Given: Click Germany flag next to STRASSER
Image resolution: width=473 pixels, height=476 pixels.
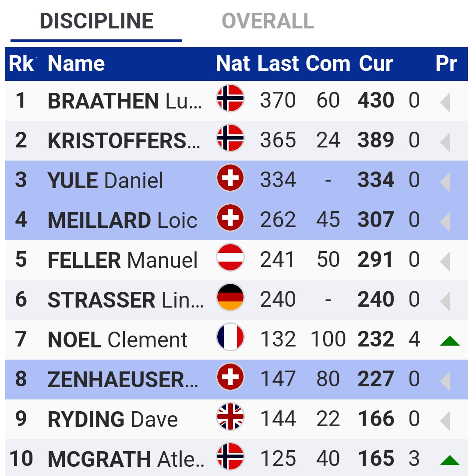Looking at the screenshot, I should 230,297.
